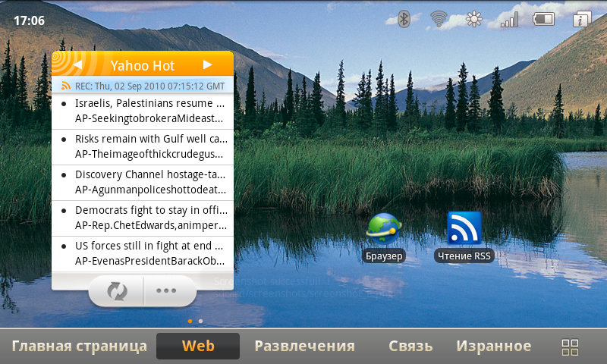The width and height of the screenshot is (607, 364).
Task: Open the Связь tab
Action: coord(410,347)
